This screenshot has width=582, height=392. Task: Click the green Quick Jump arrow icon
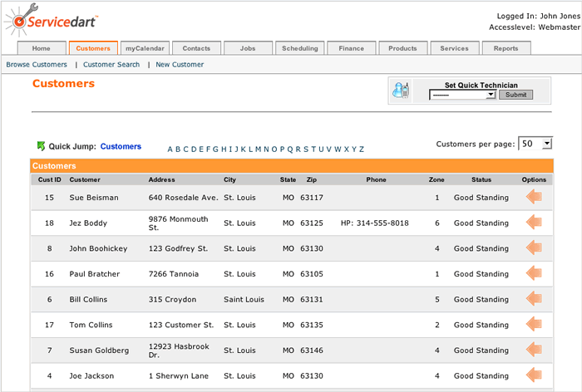(x=41, y=146)
